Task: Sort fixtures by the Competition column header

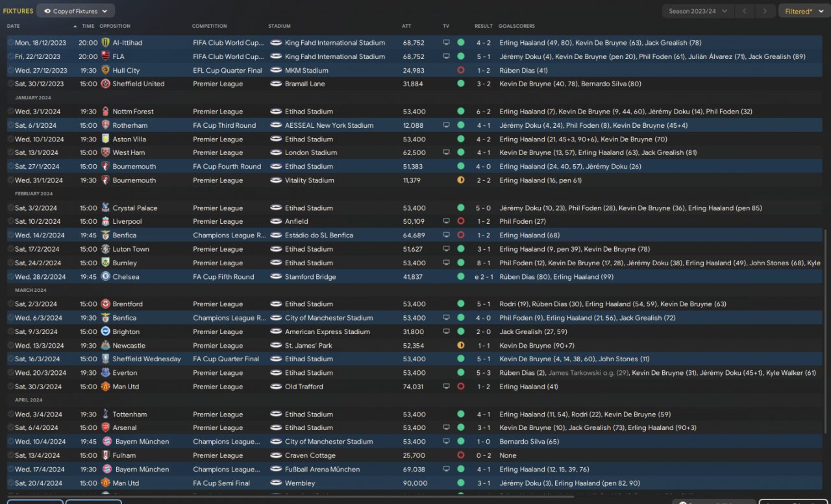Action: (x=209, y=26)
